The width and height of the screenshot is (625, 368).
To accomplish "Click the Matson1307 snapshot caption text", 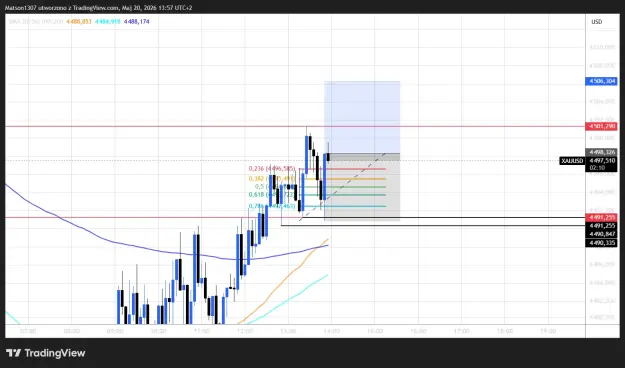I will point(98,8).
